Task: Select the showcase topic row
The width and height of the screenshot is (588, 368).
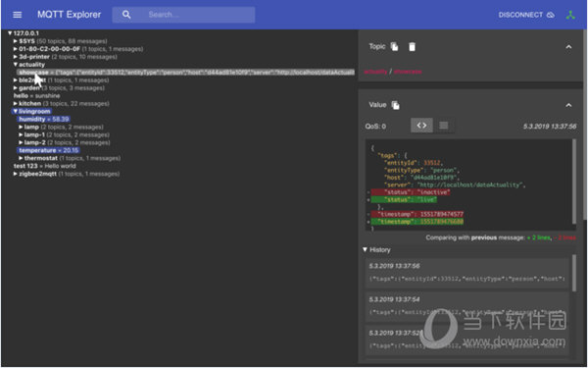Action: tap(185, 72)
